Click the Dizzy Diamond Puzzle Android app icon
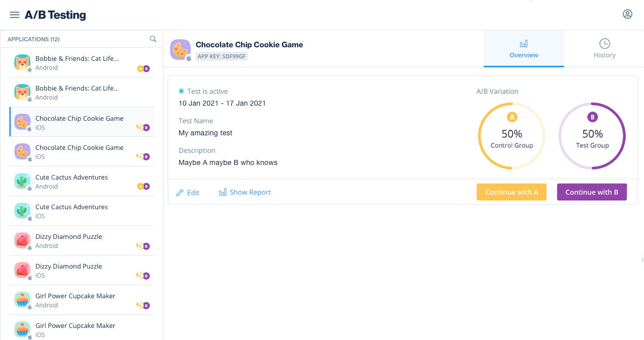The width and height of the screenshot is (644, 340). click(x=22, y=240)
